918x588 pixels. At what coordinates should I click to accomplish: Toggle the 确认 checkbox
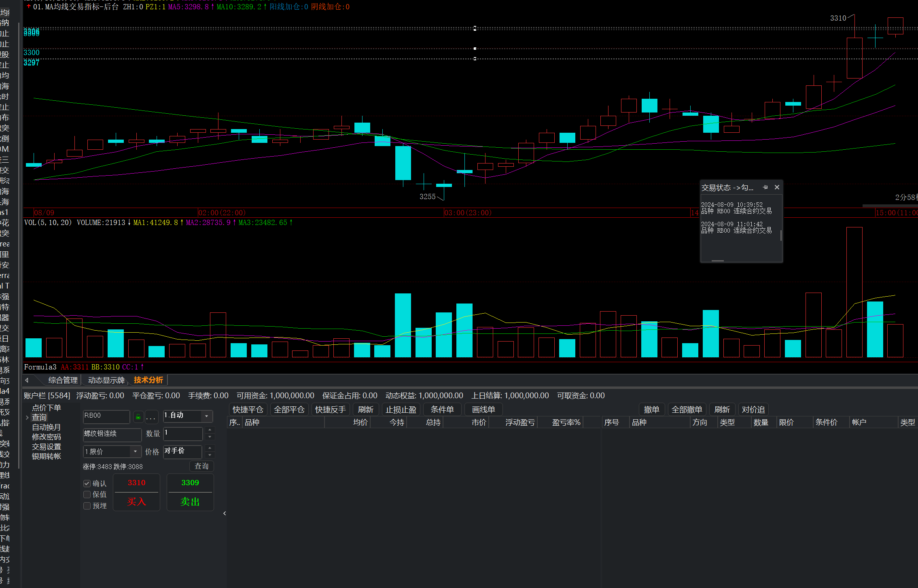point(87,484)
